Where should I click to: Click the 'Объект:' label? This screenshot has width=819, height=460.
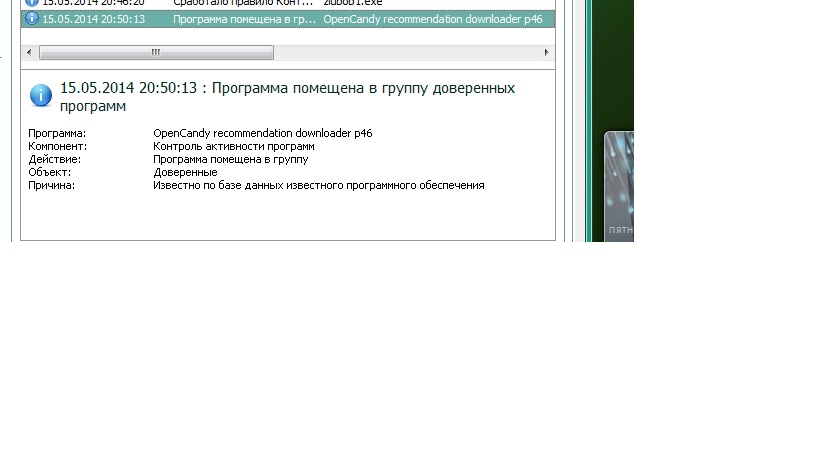pos(50,172)
